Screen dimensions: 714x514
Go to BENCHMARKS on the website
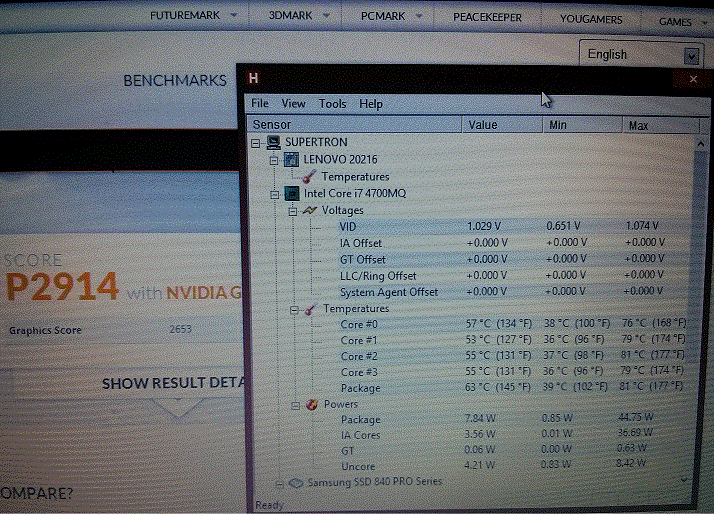pos(175,81)
